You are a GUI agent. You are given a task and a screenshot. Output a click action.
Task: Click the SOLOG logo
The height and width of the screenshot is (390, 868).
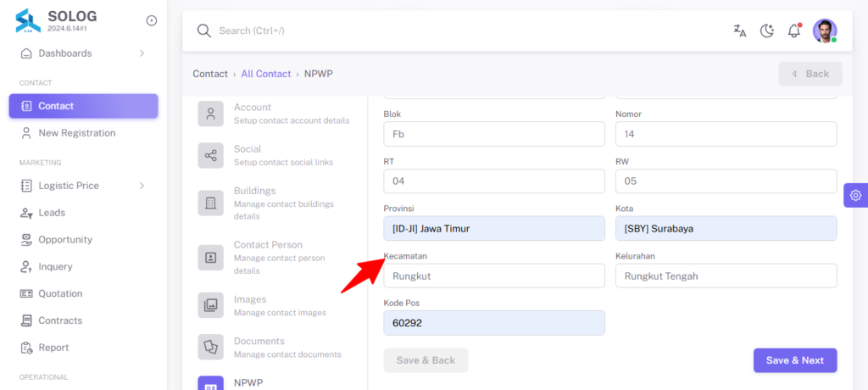28,21
